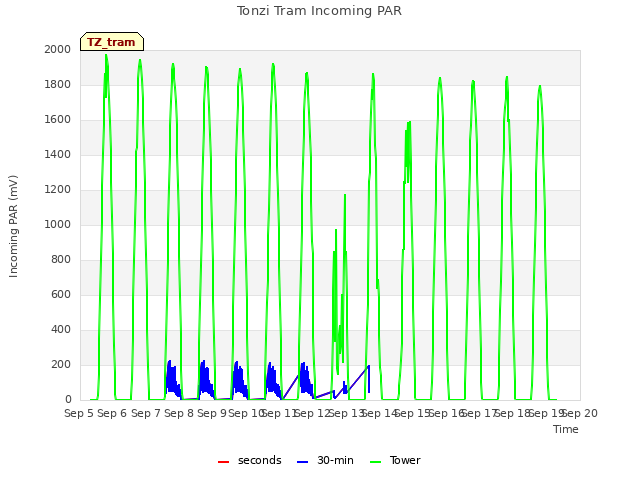Click the 1800 y-axis tick label
Image resolution: width=640 pixels, height=480 pixels.
(58, 84)
